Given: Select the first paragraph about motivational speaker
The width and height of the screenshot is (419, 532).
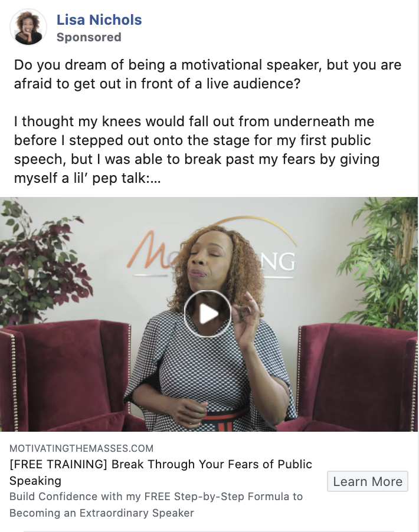Looking at the screenshot, I should click(x=208, y=74).
